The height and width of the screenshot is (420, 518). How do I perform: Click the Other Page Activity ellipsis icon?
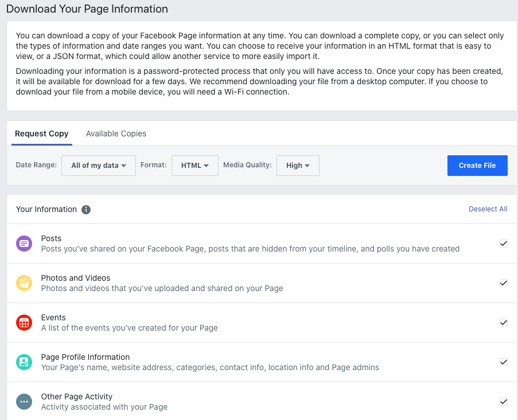[x=24, y=402]
